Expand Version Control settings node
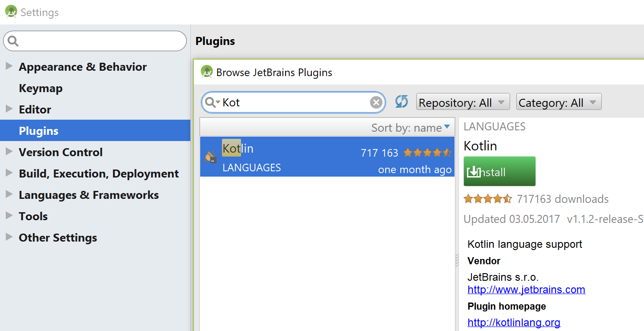 coord(9,152)
